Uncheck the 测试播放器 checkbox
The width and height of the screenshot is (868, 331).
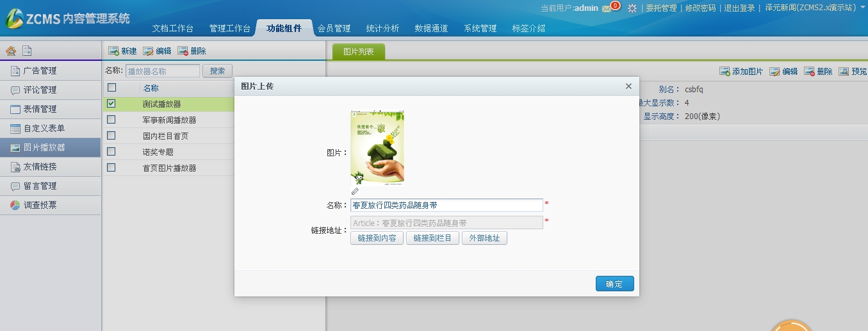111,103
